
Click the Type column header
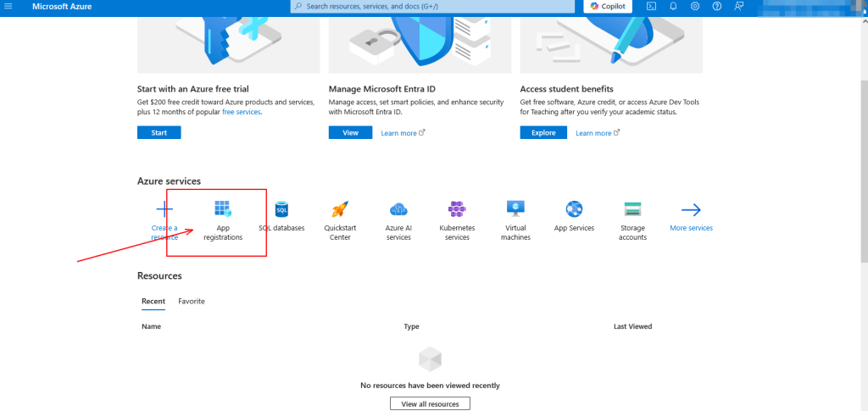tap(411, 326)
